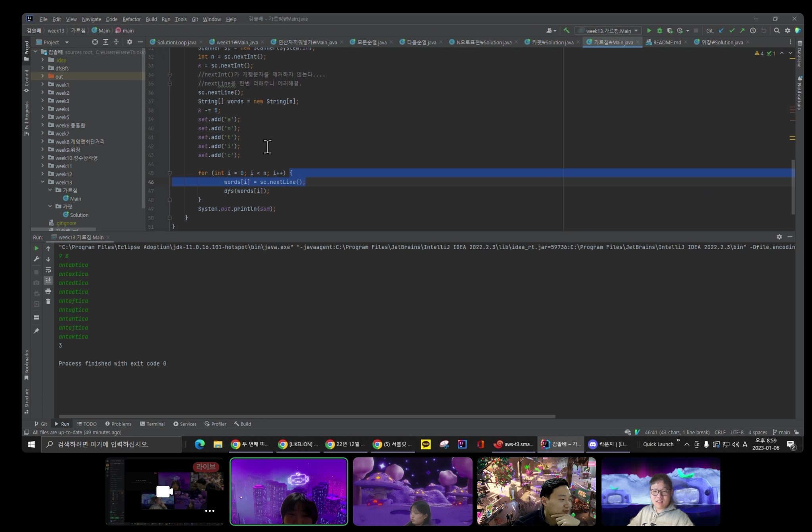Open Git history clock icon
Viewport: 812px width, 532px height.
click(x=753, y=31)
